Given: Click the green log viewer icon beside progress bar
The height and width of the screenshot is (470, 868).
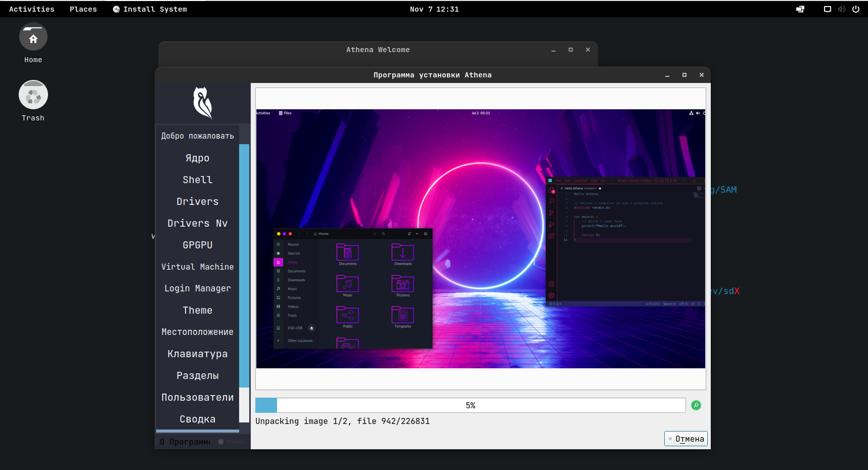Looking at the screenshot, I should (696, 405).
